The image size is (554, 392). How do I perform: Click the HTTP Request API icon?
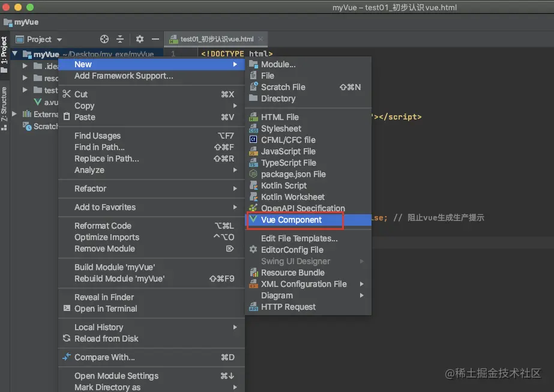coord(253,307)
